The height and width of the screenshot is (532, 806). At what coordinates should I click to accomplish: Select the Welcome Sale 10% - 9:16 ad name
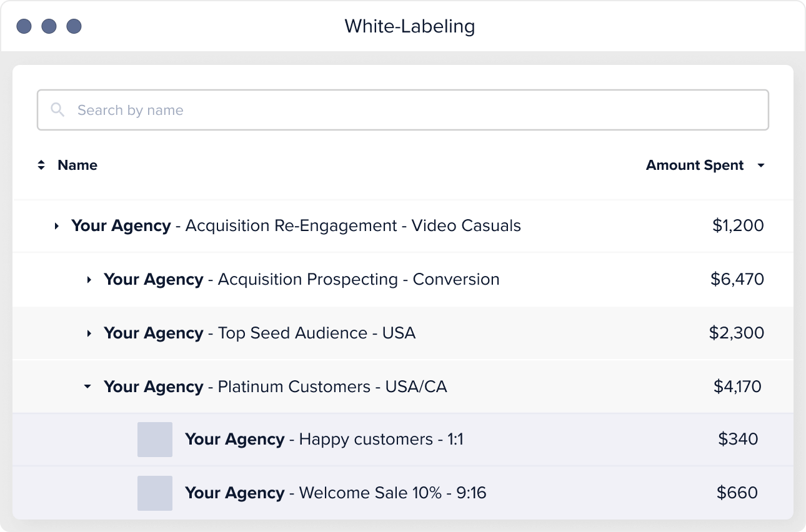tap(336, 493)
